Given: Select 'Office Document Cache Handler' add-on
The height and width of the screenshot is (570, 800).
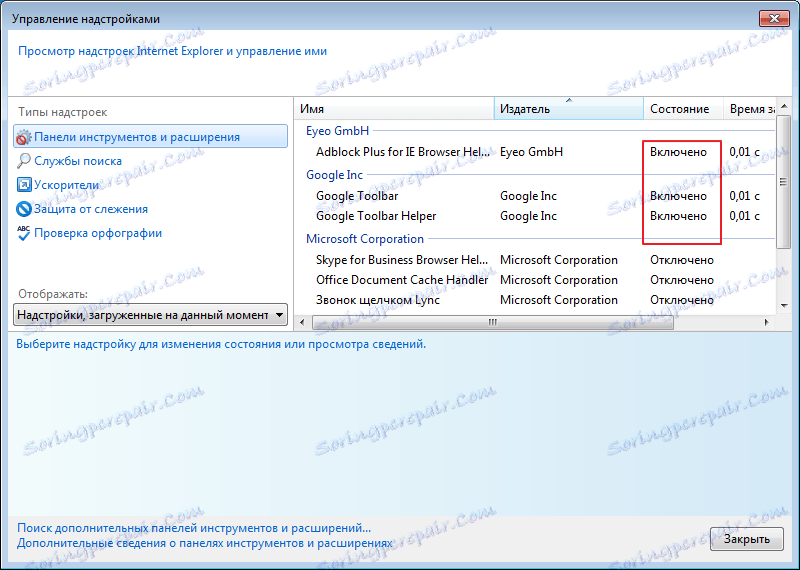Looking at the screenshot, I should coord(535,280).
